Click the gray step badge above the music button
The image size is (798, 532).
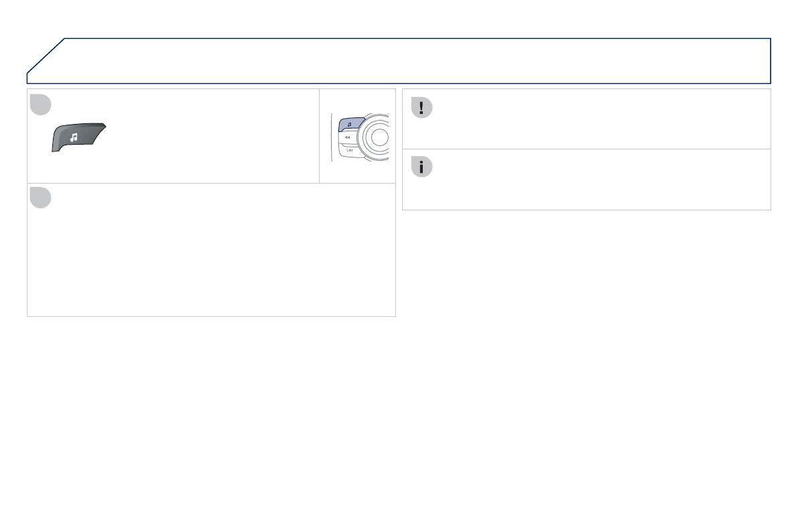tap(41, 104)
